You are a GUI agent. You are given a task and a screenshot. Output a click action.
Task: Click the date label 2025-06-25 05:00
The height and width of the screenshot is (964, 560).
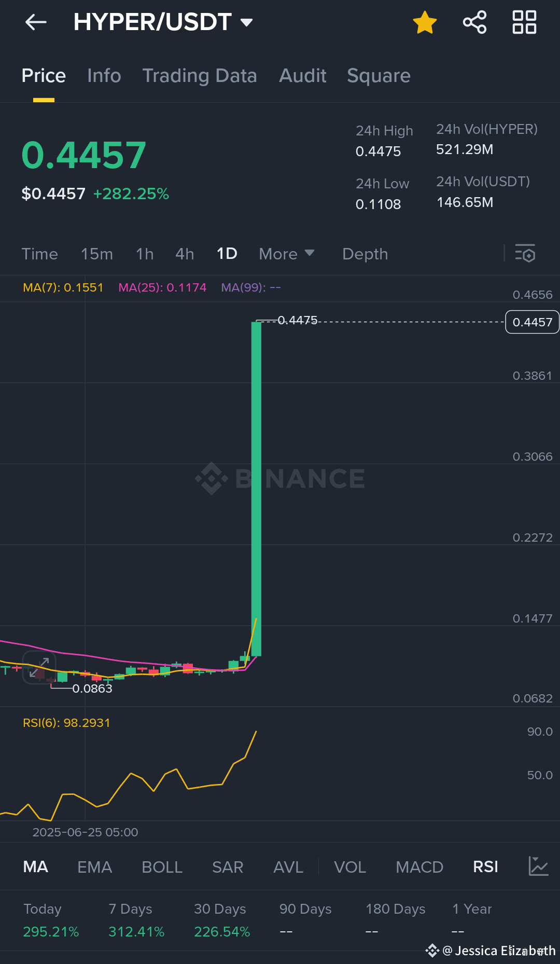coord(86,832)
